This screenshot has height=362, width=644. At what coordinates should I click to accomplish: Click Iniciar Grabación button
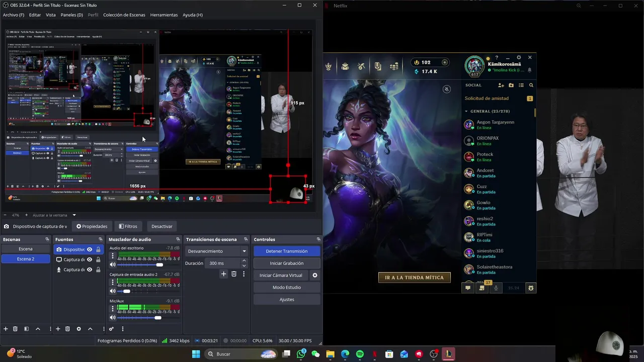pos(287,263)
